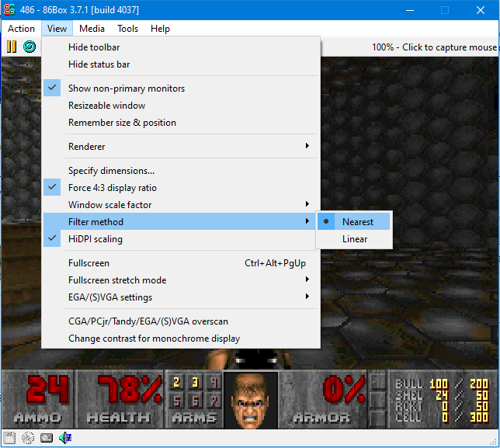Click the hard reset toolbar icon
500x448 pixels.
coord(30,47)
